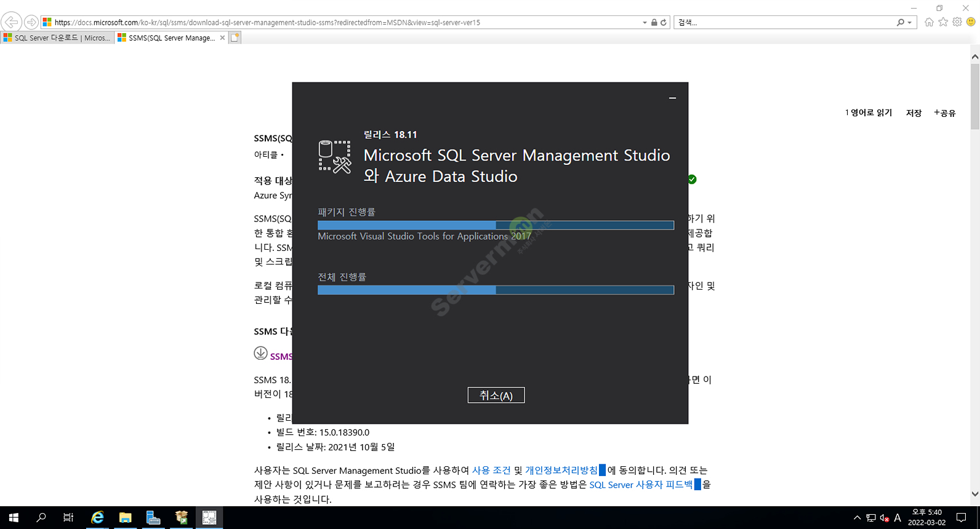Toggle the IME input mode A indicator
980x529 pixels.
[x=898, y=518]
